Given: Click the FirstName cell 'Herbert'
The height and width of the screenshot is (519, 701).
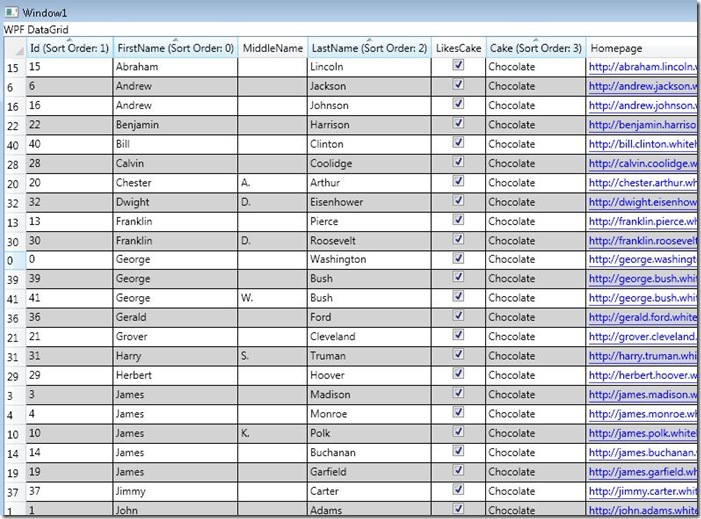Looking at the screenshot, I should point(175,376).
